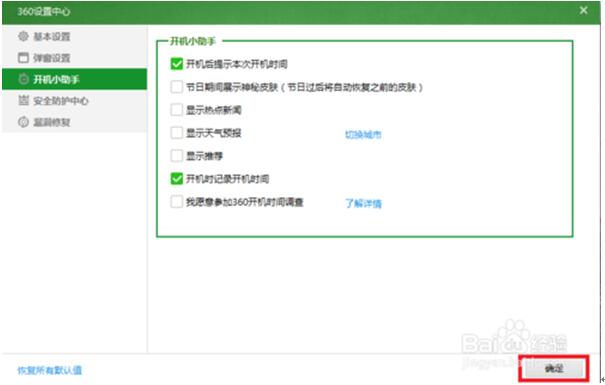605x385 pixels.
Task: Check the 显示推荐 option
Action: tap(176, 156)
